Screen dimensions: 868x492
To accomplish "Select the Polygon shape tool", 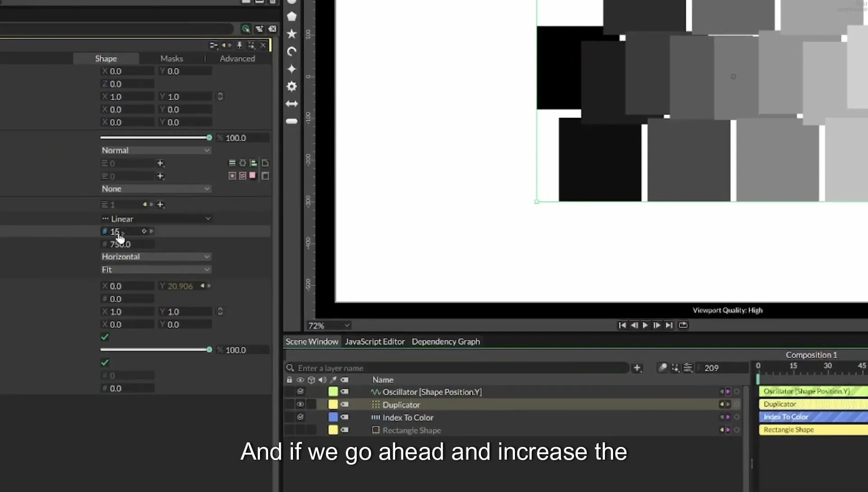I will click(x=292, y=17).
